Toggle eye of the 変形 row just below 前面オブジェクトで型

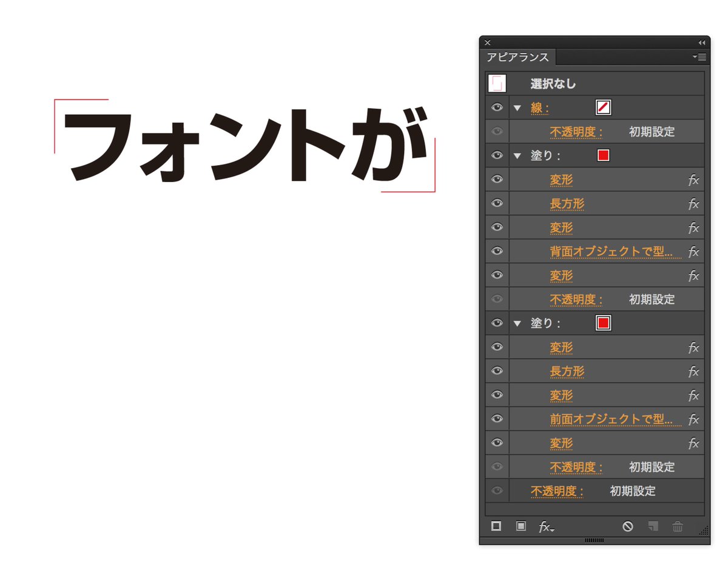pos(497,443)
